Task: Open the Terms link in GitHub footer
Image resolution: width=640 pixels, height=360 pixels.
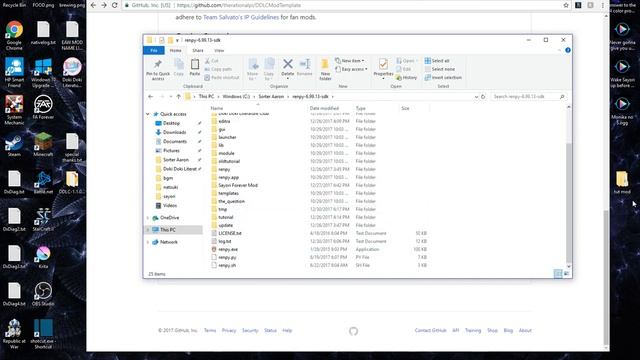Action: click(x=210, y=331)
